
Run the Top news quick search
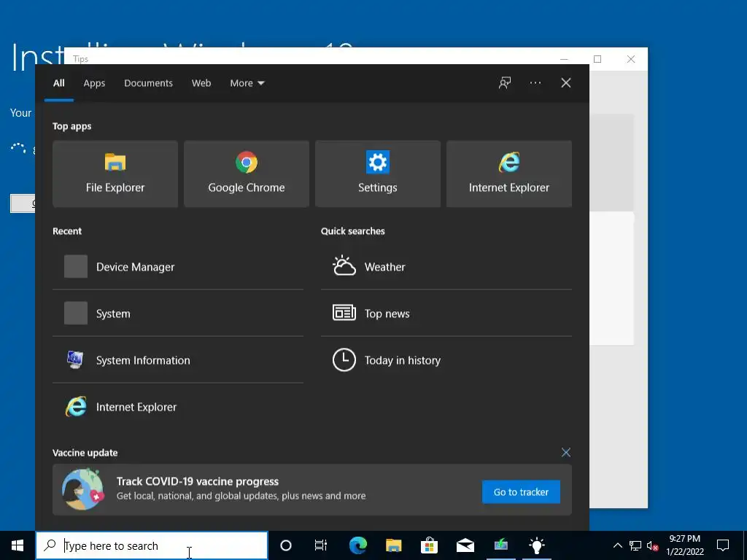pos(446,314)
